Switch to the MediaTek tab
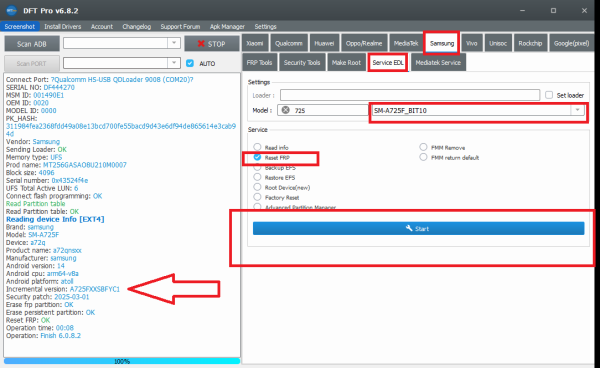 [x=406, y=43]
